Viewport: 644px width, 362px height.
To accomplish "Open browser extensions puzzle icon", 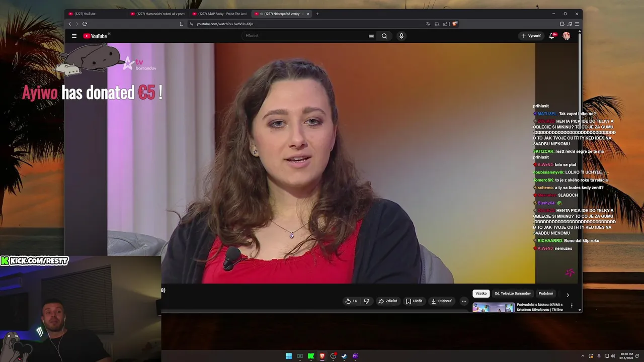I will pos(562,24).
